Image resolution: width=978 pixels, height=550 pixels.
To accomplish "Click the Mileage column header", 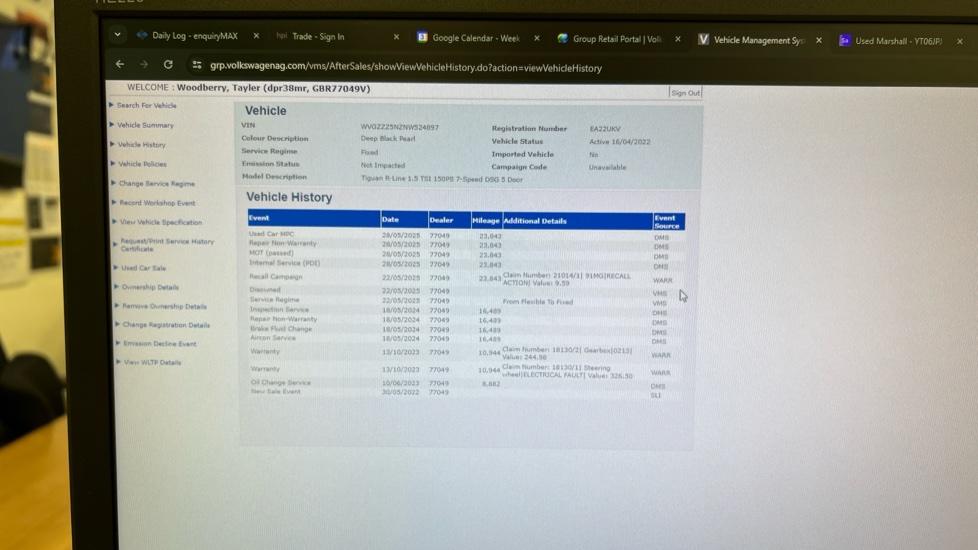I will 486,221.
